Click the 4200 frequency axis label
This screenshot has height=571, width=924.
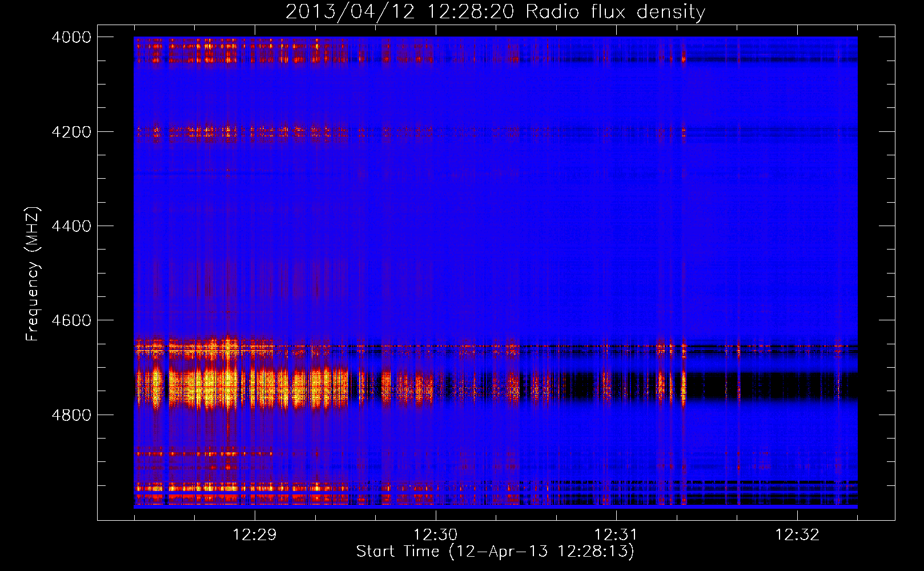[71, 132]
